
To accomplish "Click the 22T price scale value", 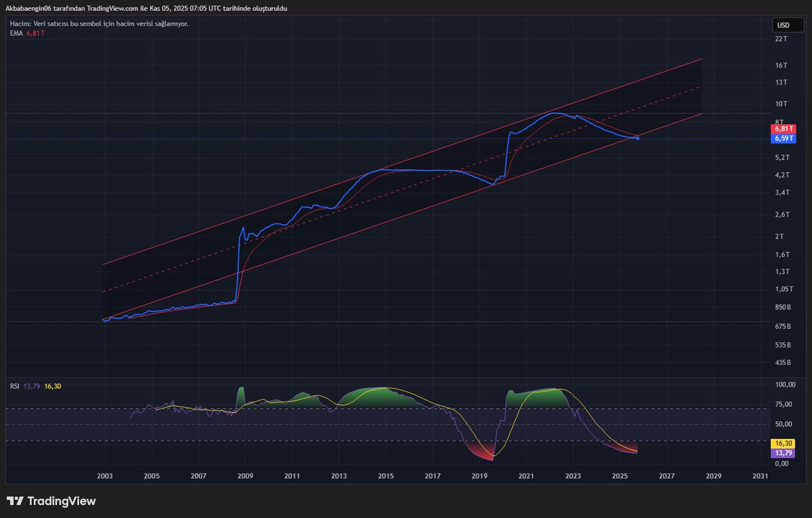I will point(782,39).
